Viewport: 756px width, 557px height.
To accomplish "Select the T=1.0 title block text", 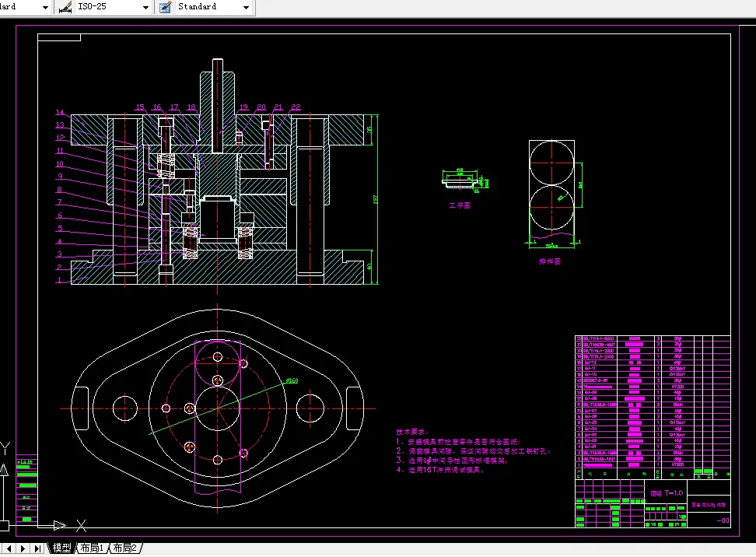I will point(674,493).
